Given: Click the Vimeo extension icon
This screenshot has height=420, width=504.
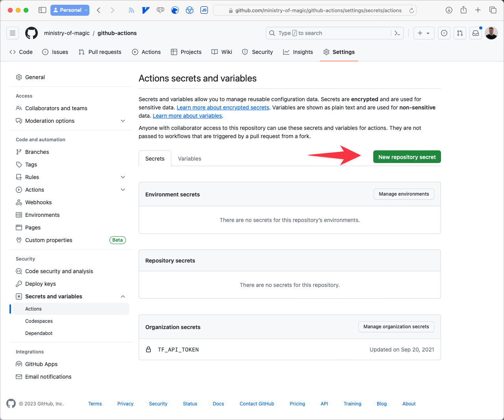Looking at the screenshot, I should [x=146, y=10].
